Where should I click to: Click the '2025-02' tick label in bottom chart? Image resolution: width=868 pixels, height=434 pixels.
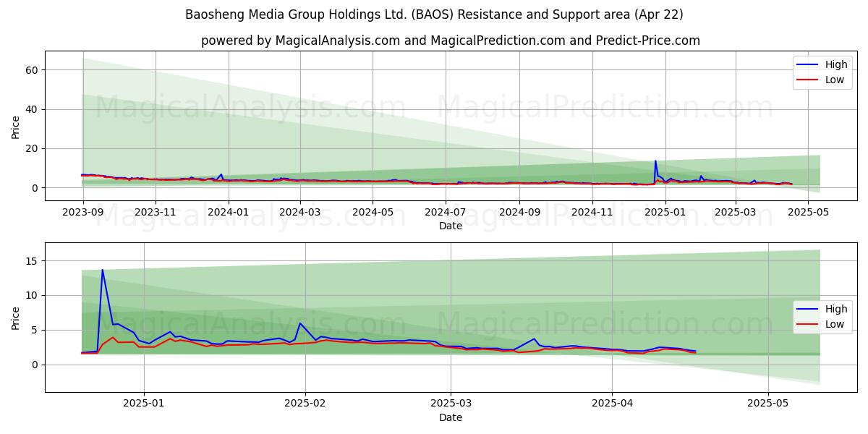[305, 404]
